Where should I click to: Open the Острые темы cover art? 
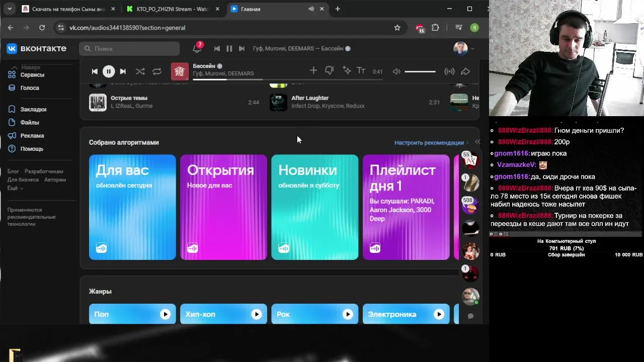[x=98, y=102]
